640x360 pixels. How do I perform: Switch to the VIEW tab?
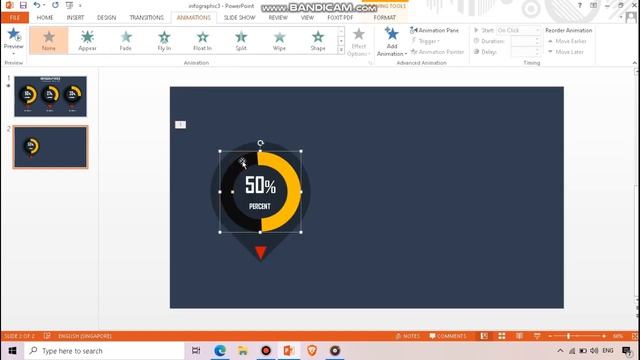coord(307,18)
